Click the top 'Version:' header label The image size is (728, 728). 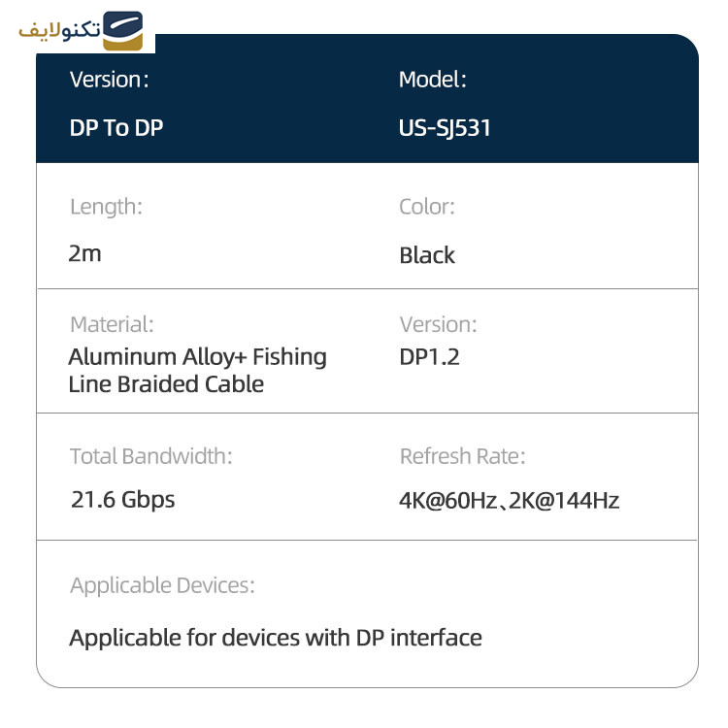110,80
